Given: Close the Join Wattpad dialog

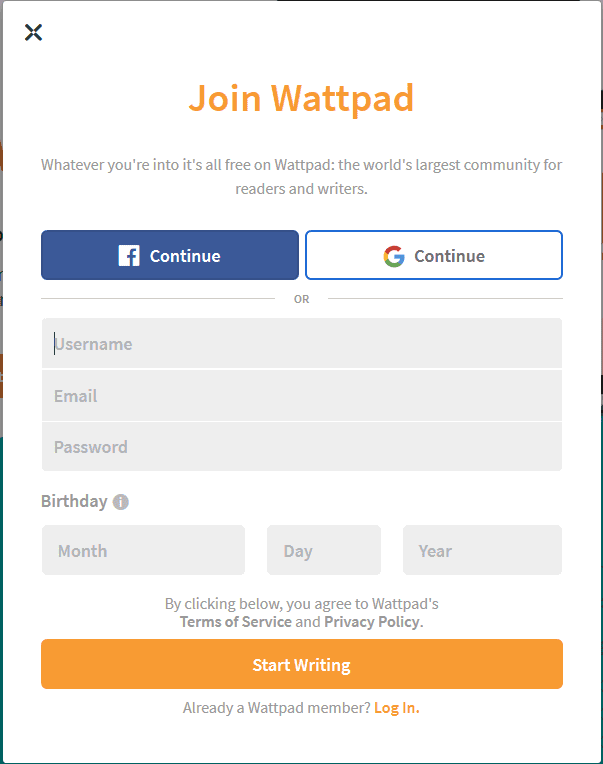Looking at the screenshot, I should 33,33.
